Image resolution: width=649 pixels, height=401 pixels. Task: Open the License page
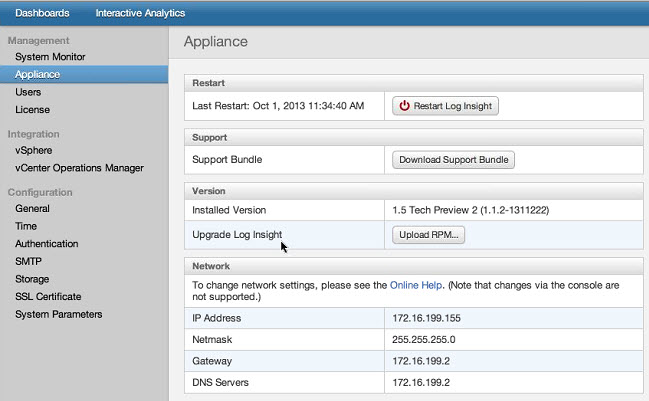click(32, 110)
